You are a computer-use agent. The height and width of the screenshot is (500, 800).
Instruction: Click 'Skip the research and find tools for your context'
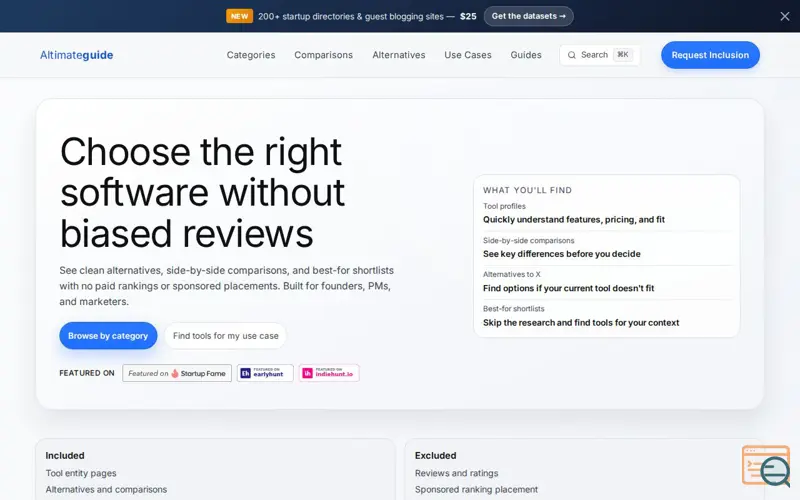[x=581, y=322]
